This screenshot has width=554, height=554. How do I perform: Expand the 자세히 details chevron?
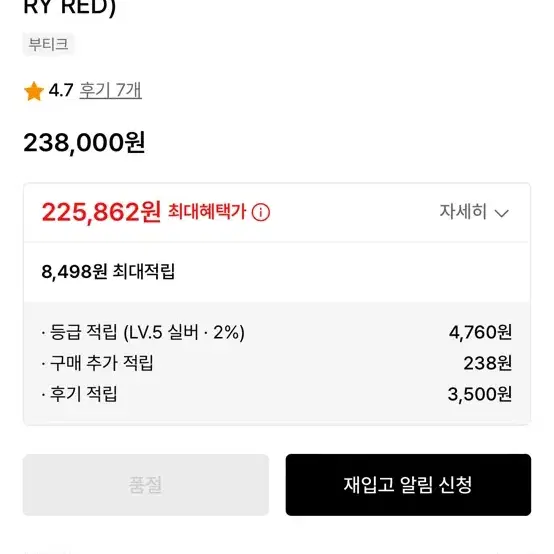[501, 213]
